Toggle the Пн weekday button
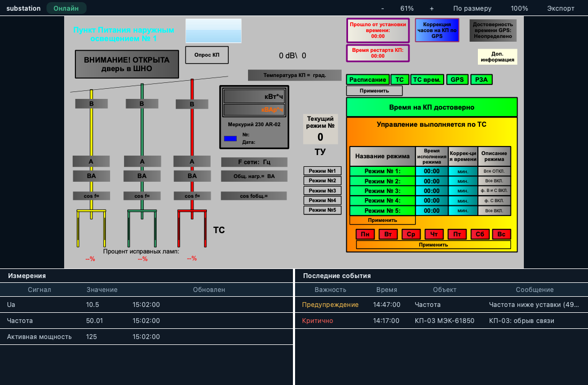The width and height of the screenshot is (588, 385). (365, 234)
